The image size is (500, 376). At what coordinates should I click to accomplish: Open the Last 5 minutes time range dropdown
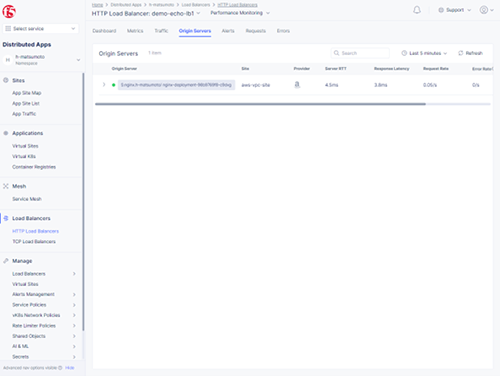point(424,53)
